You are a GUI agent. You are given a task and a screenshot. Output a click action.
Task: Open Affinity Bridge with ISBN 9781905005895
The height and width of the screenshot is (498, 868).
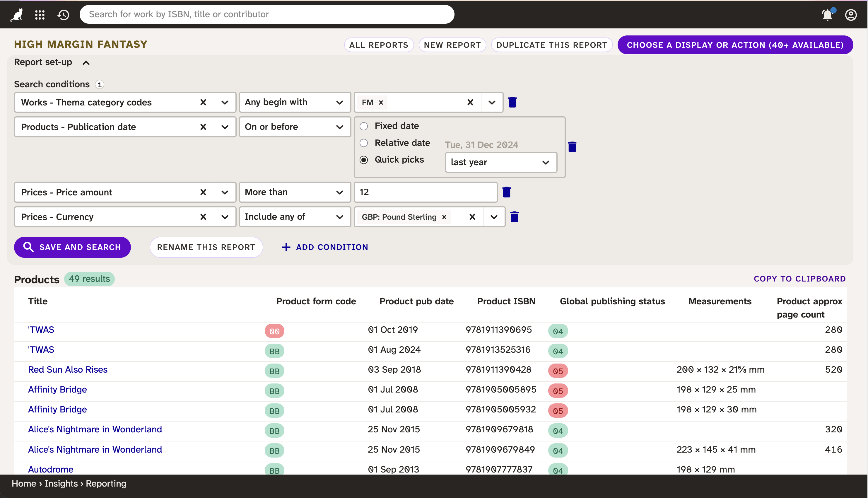coord(57,389)
